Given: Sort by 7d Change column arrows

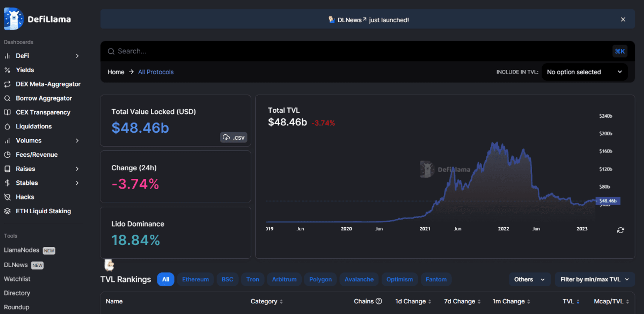Looking at the screenshot, I should click(479, 301).
